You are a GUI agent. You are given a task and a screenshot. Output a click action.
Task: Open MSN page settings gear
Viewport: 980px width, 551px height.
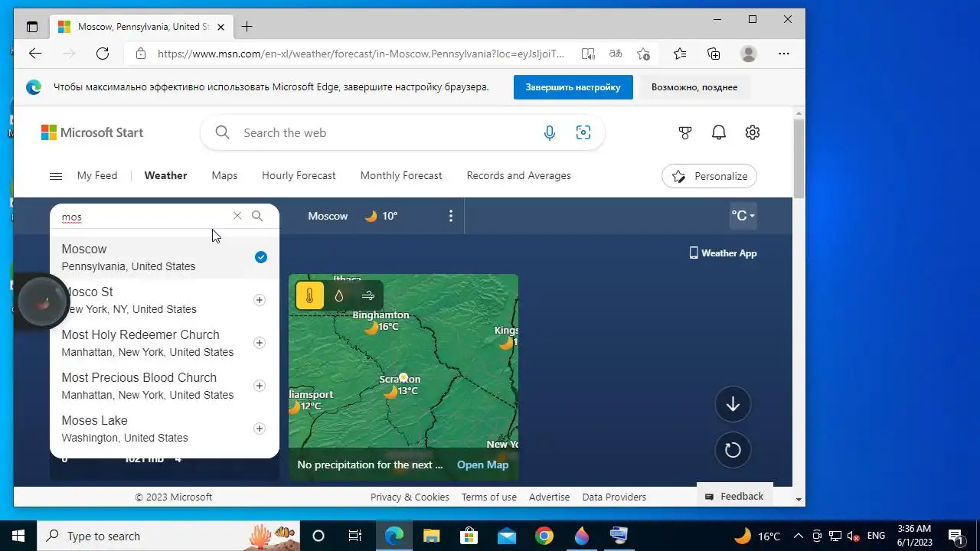coord(753,132)
